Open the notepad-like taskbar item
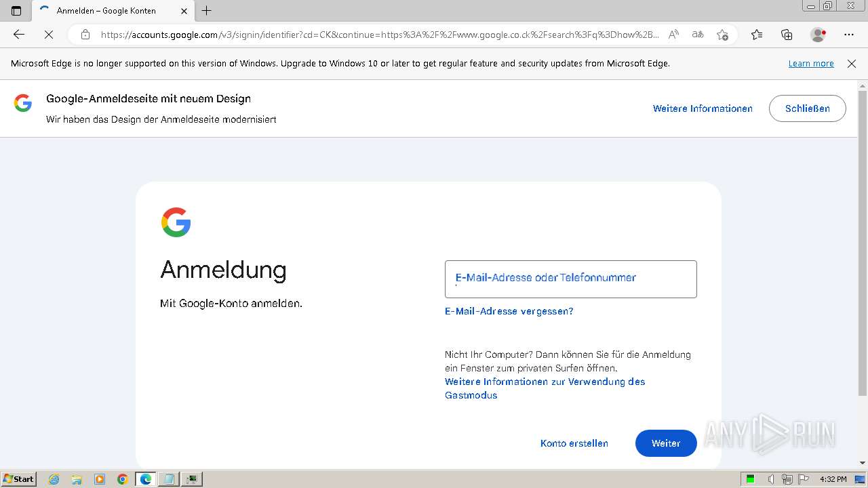868x488 pixels. pos(169,479)
